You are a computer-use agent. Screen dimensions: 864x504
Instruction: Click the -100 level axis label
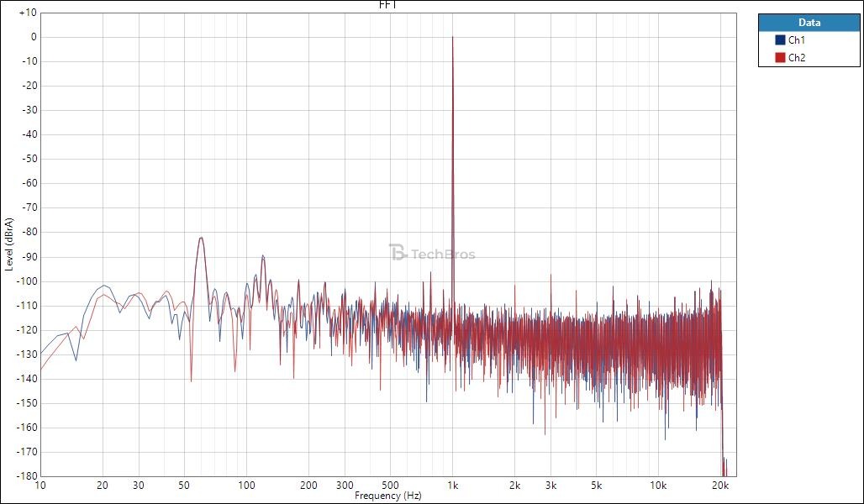tap(26, 281)
